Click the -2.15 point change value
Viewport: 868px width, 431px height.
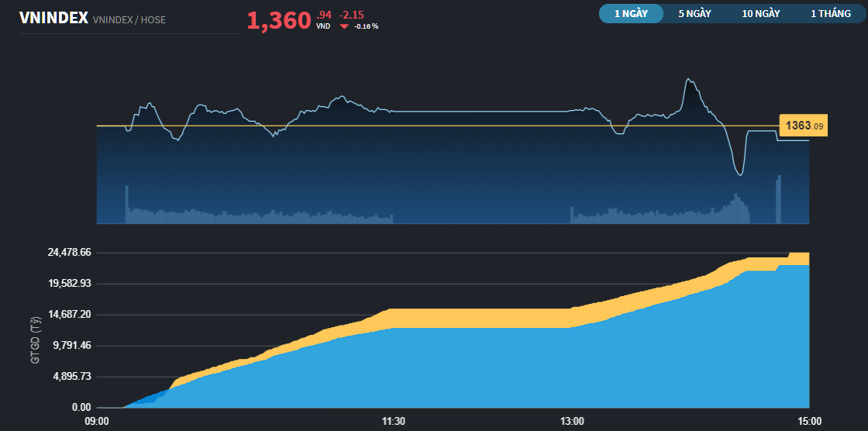351,15
